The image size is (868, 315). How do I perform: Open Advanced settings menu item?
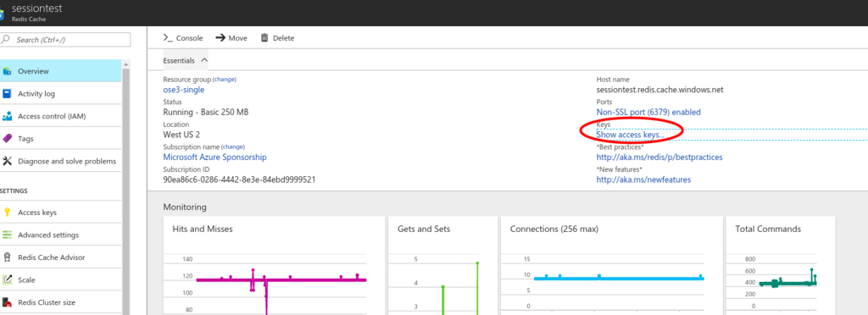(61, 235)
